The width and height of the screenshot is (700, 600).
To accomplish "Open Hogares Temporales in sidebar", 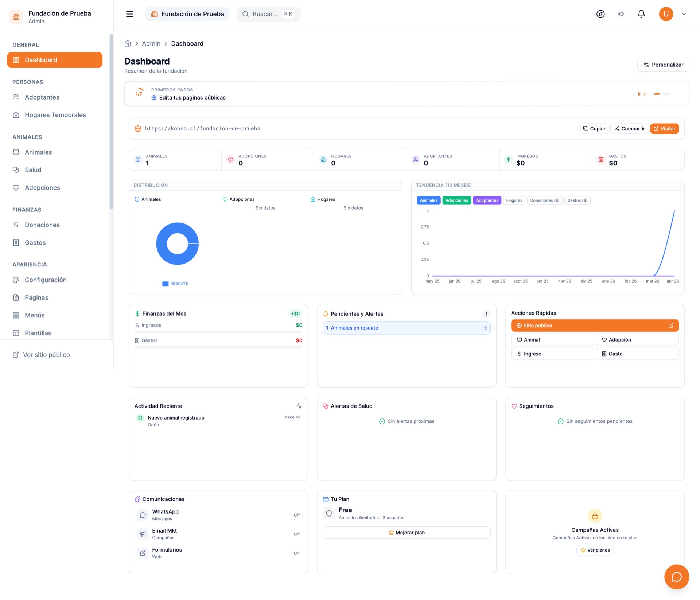I will [x=55, y=115].
